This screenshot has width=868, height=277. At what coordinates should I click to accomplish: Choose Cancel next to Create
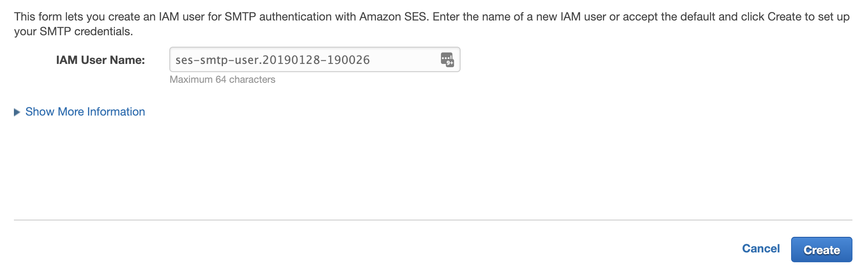pyautogui.click(x=761, y=249)
